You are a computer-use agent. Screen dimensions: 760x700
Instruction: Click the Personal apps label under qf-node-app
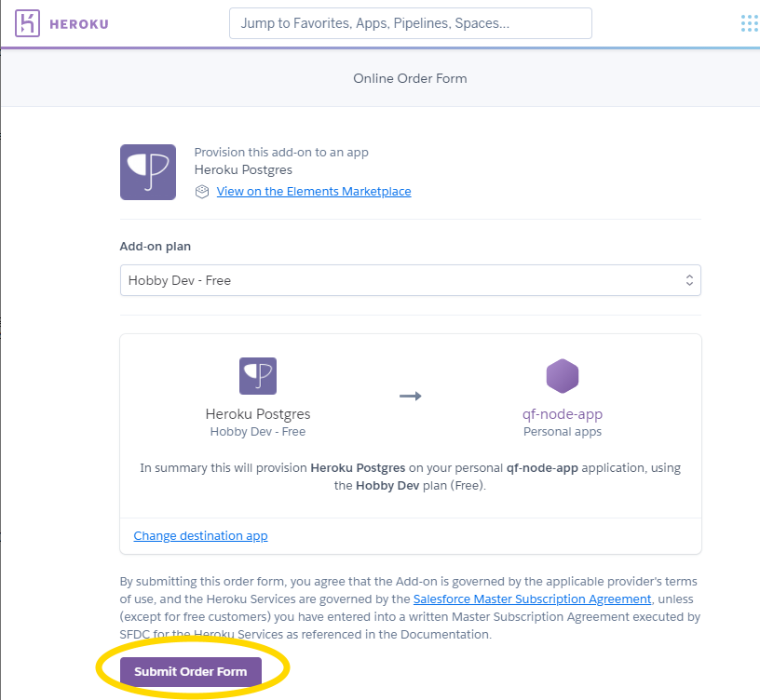tap(563, 432)
